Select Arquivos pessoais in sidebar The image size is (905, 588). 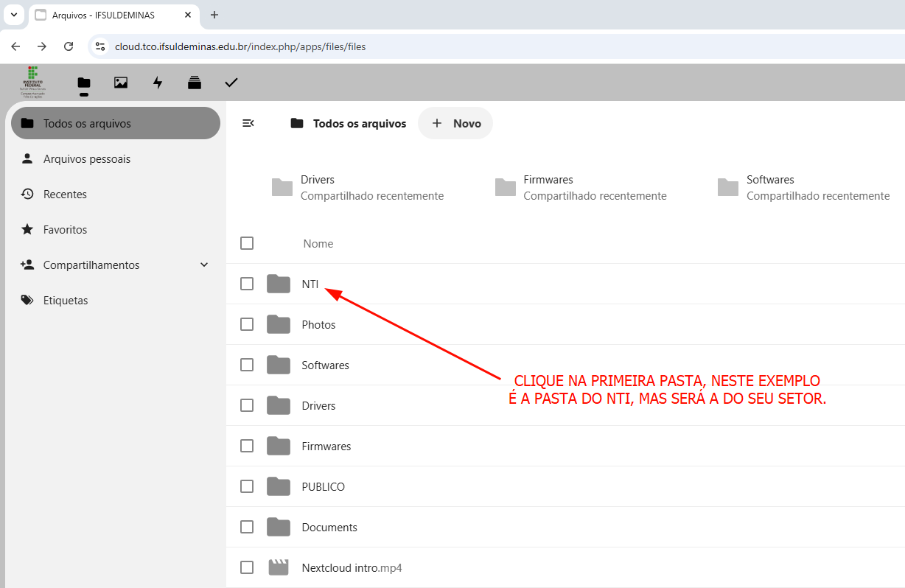pos(116,158)
